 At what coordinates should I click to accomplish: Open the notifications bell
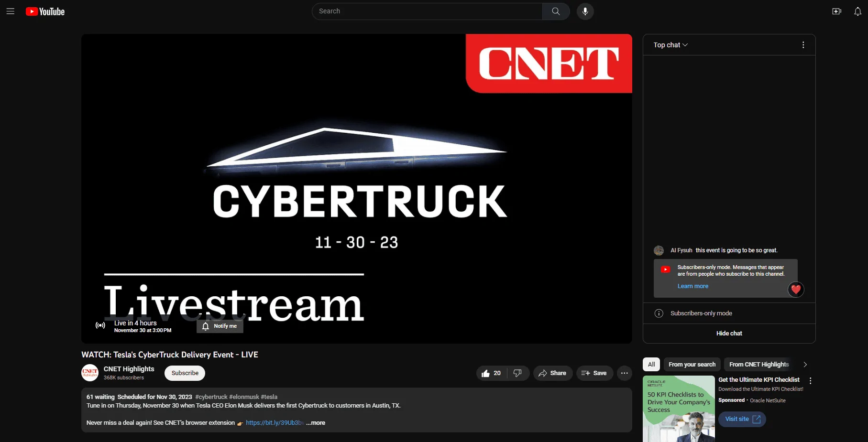(x=857, y=11)
